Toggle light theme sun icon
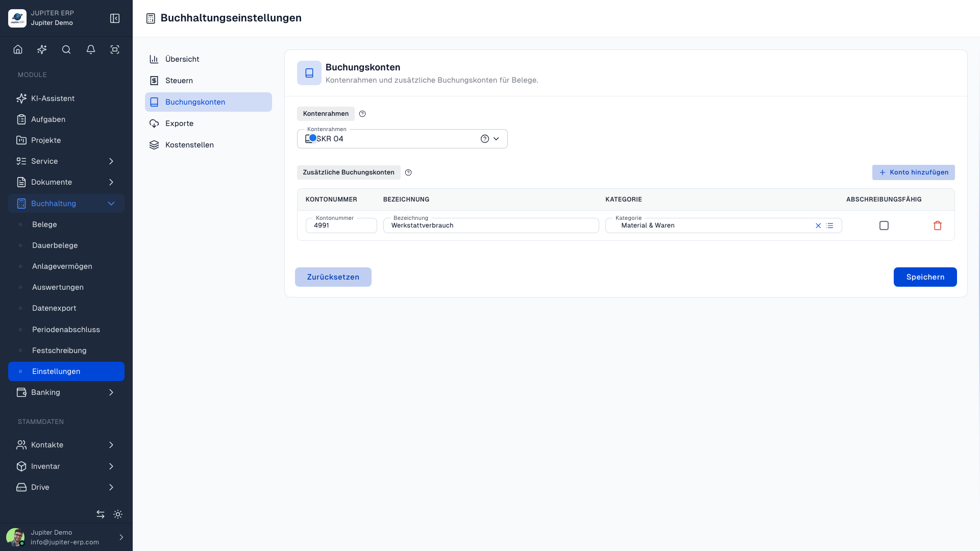 click(x=118, y=514)
